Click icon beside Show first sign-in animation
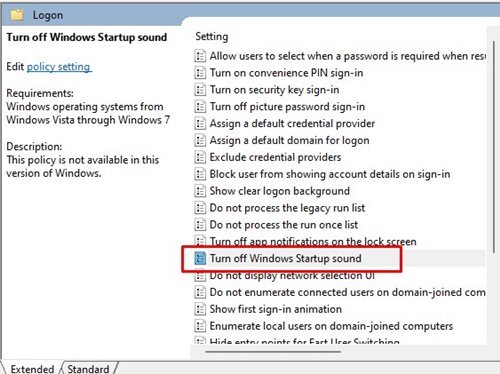This screenshot has width=500, height=374. point(200,309)
